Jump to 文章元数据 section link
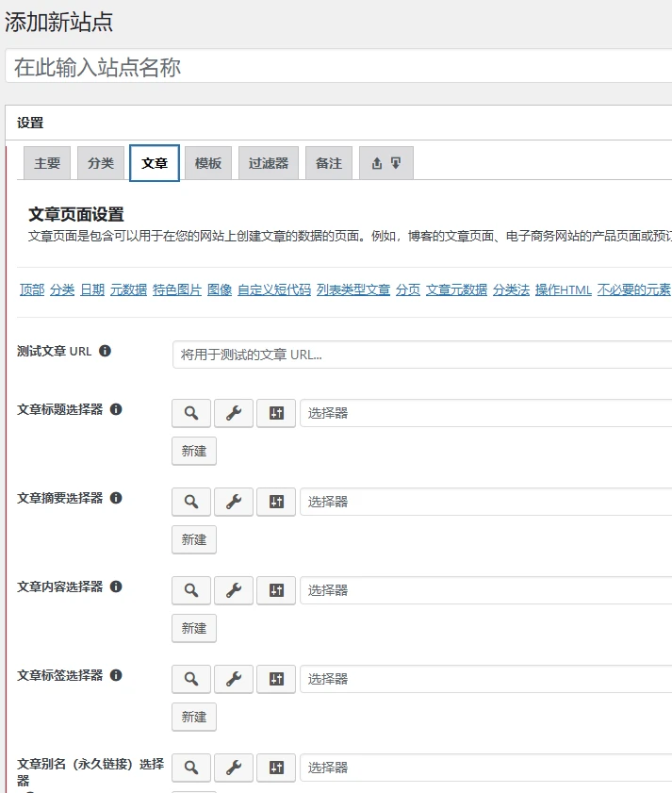Viewport: 672px width, 793px height. click(x=456, y=289)
